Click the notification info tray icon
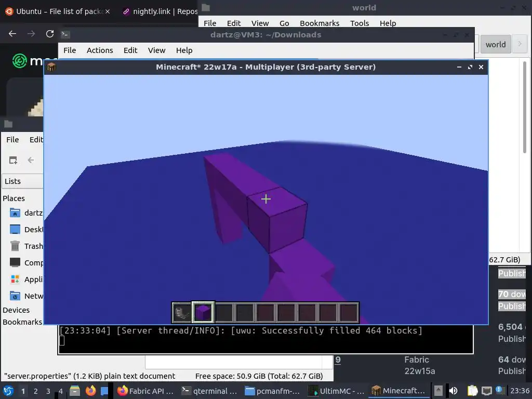 click(499, 390)
